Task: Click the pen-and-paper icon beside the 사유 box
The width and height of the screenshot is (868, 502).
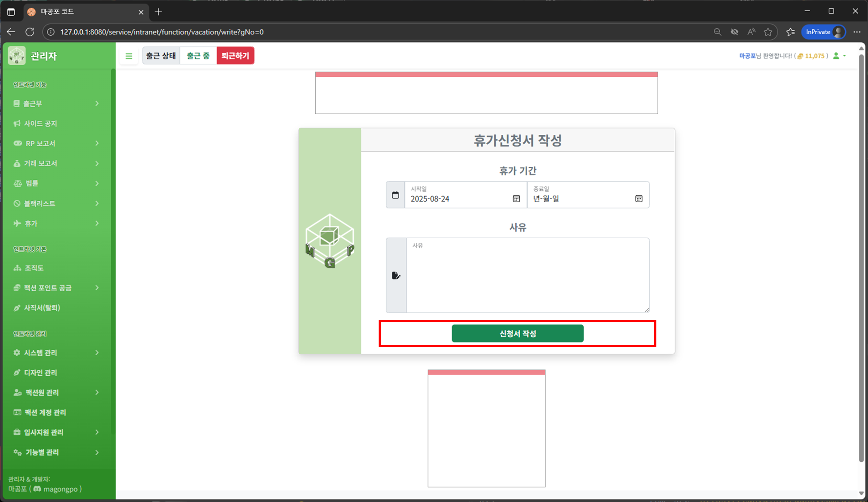Action: click(x=396, y=275)
